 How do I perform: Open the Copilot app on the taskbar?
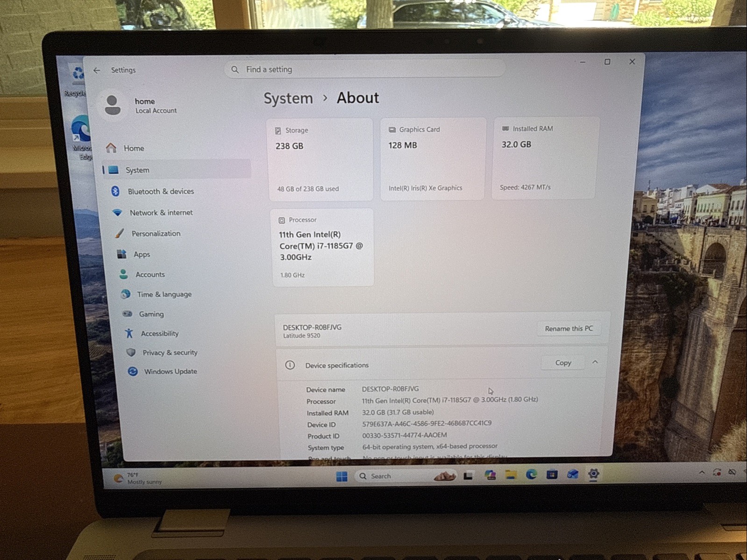(490, 475)
